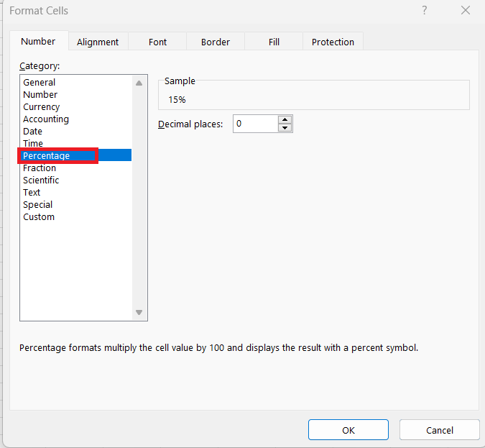Click the category list scroll down arrow
This screenshot has width=485, height=448.
click(139, 312)
